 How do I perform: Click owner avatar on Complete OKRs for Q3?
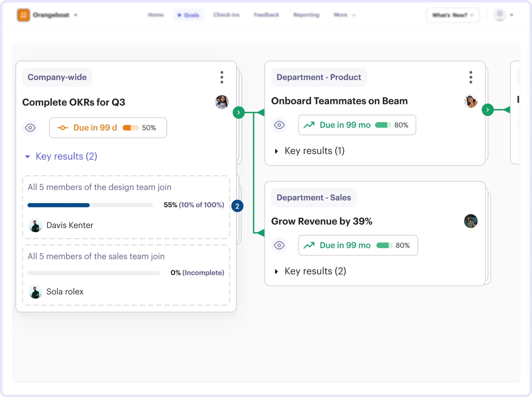click(x=222, y=102)
